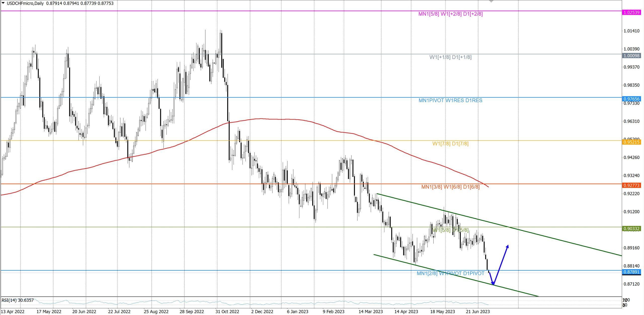The height and width of the screenshot is (315, 644).
Task: Click the green 0.90332 price tag
Action: pyautogui.click(x=631, y=229)
